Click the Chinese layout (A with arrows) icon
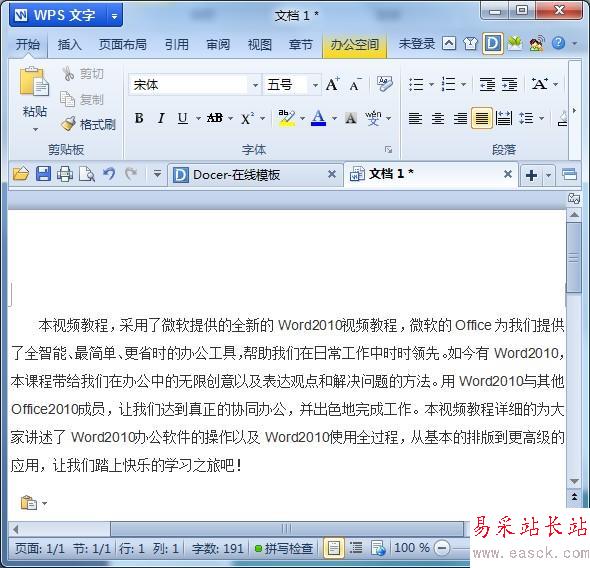This screenshot has height=568, width=590. 540,84
